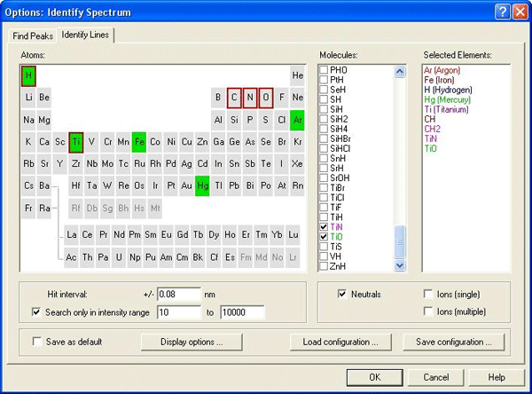Open Help for this dialog

point(497,377)
